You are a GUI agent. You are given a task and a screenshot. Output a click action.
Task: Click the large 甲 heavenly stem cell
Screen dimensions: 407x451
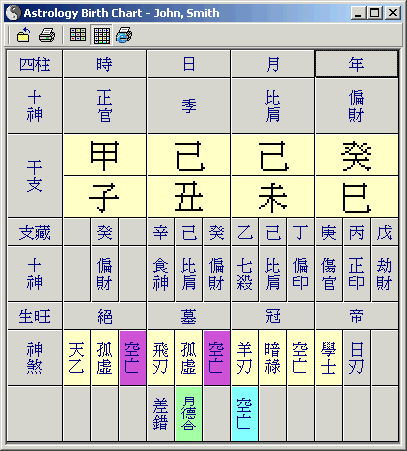point(105,155)
